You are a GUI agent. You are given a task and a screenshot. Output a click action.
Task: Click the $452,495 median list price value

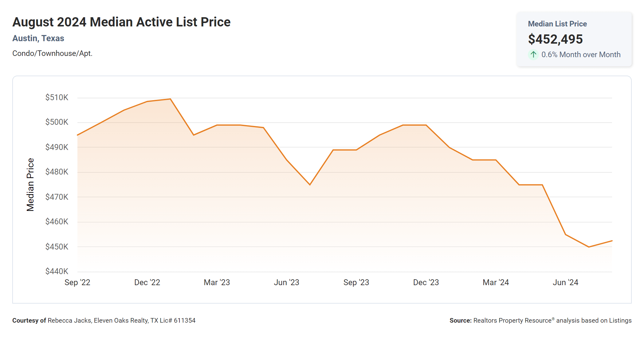coord(555,39)
